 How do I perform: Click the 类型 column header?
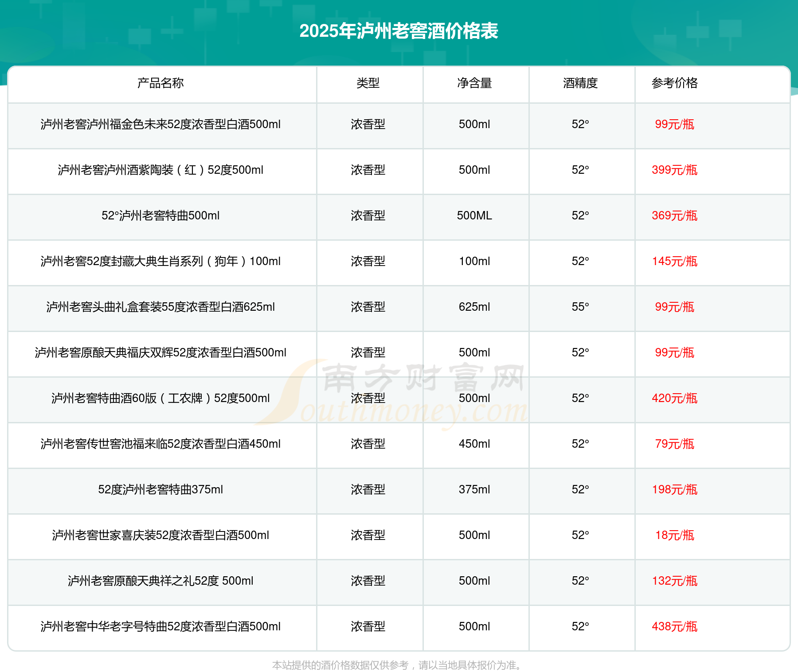(368, 83)
